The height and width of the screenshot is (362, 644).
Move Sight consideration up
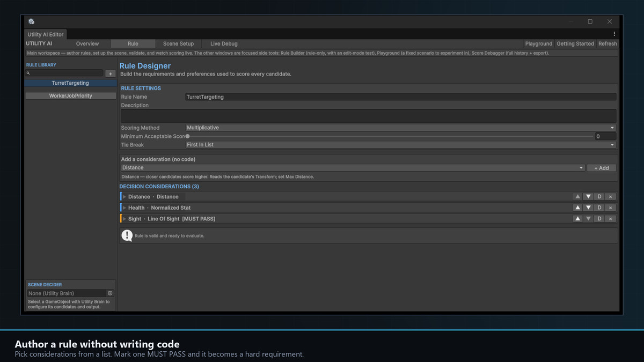click(577, 219)
